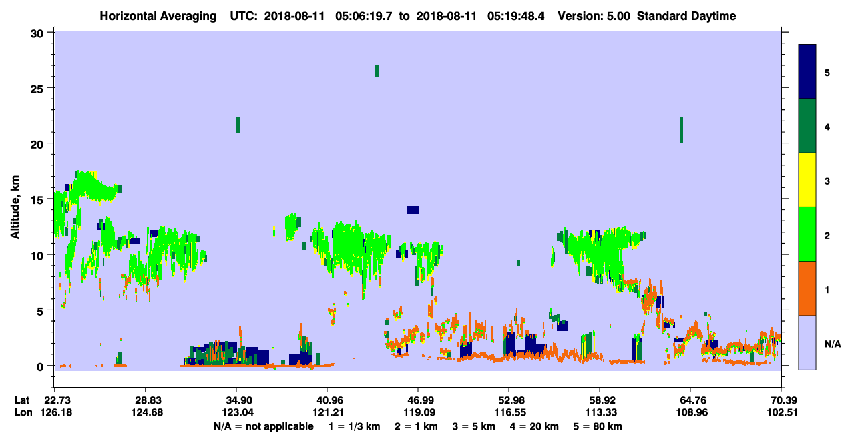
Task: Click the dark green level 4 color swatch
Action: point(807,126)
